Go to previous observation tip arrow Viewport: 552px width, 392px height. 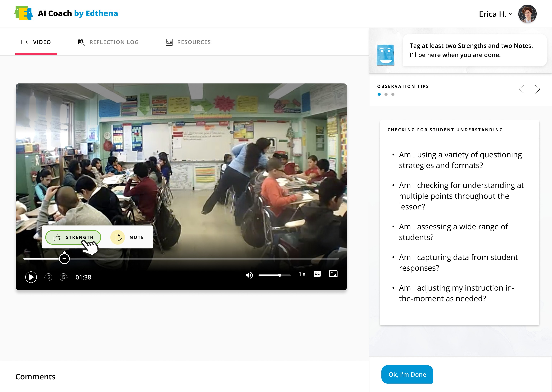click(x=522, y=89)
